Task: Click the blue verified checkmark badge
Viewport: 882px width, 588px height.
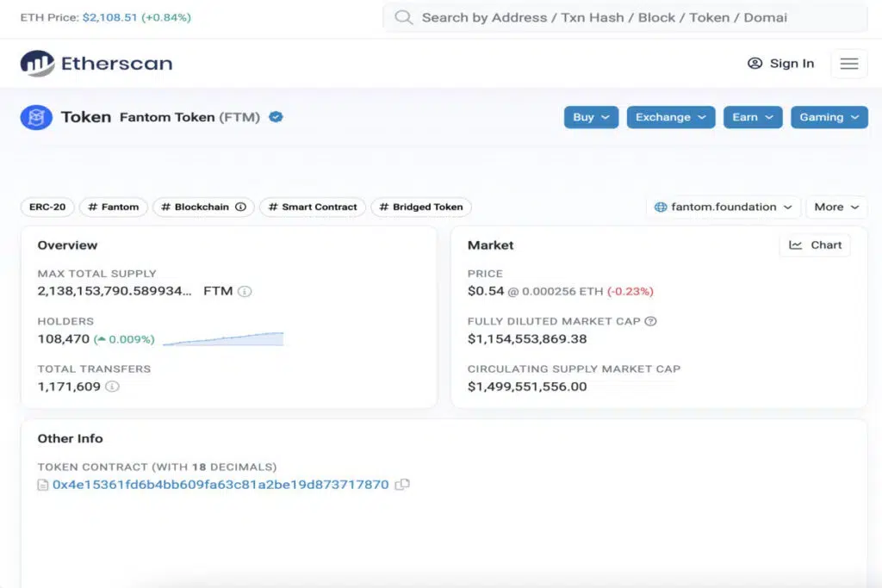Action: (x=276, y=117)
